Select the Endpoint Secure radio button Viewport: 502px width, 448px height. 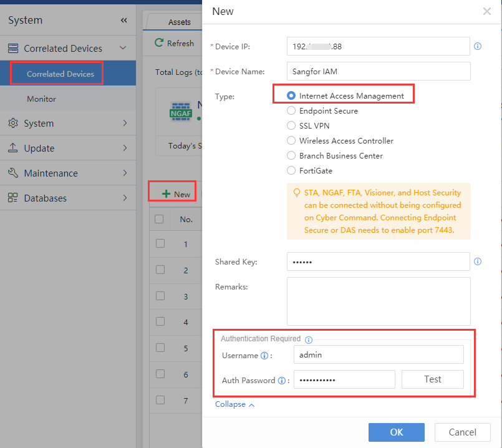(291, 111)
